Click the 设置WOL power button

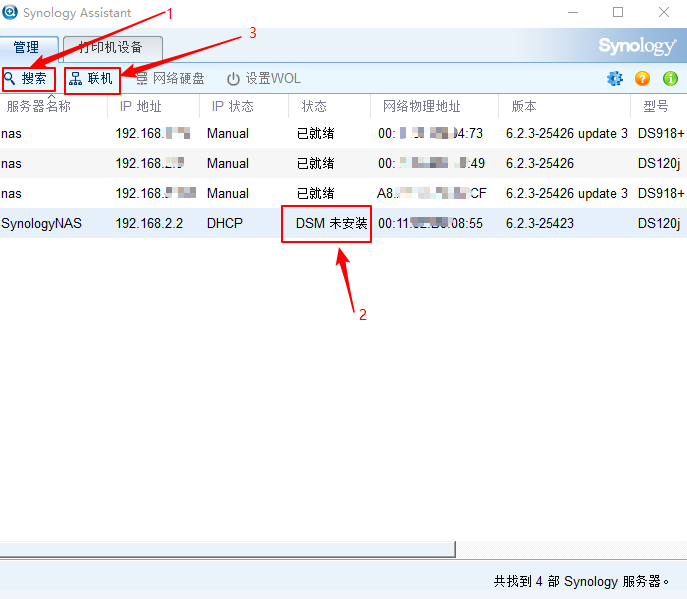[264, 79]
